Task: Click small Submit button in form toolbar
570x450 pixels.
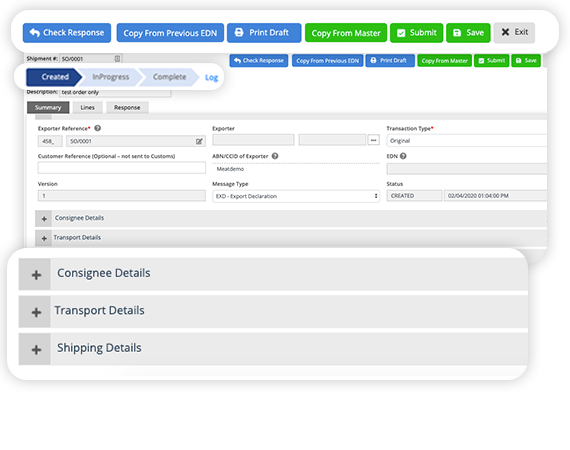Action: pos(491,61)
